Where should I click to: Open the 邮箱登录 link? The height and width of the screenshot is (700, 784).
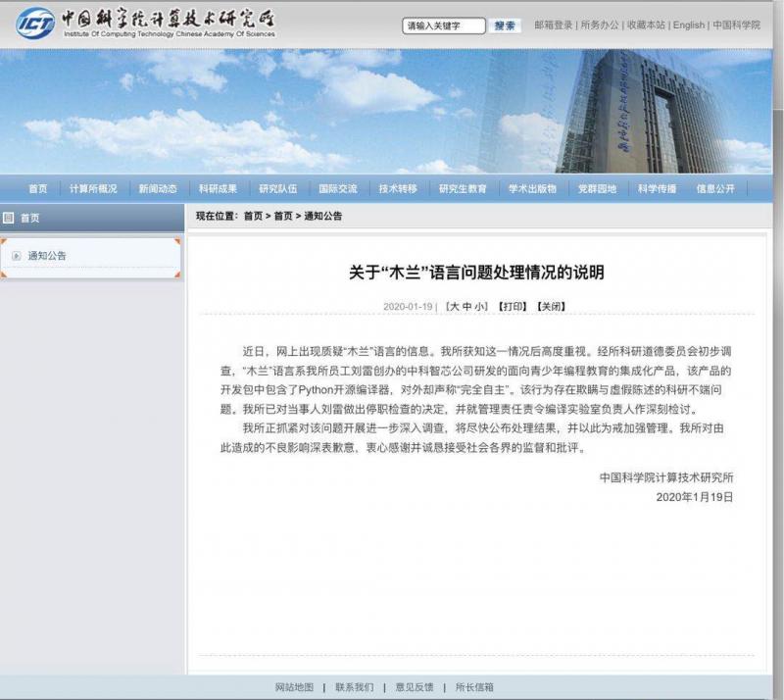[x=553, y=25]
